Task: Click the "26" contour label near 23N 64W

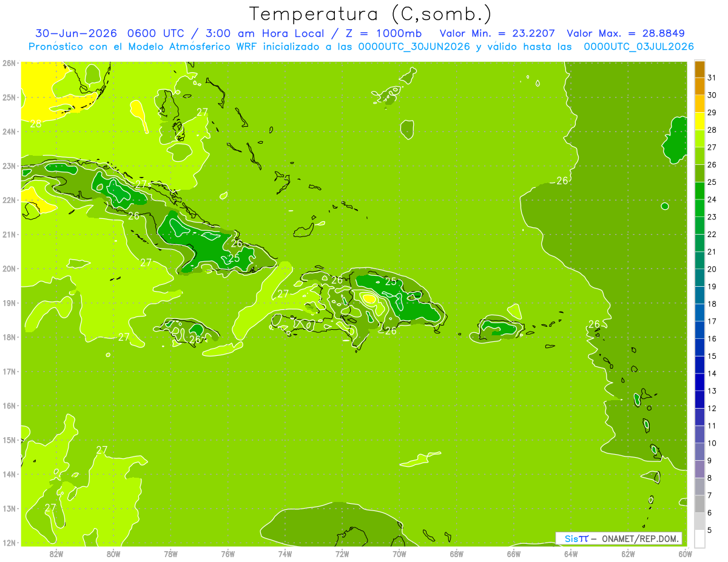Action: coord(562,181)
